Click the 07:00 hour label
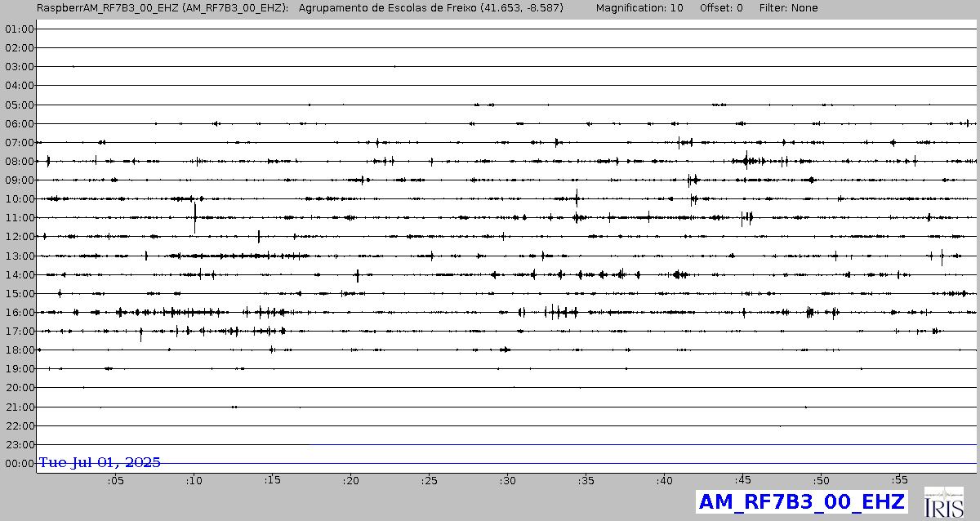 (x=19, y=142)
